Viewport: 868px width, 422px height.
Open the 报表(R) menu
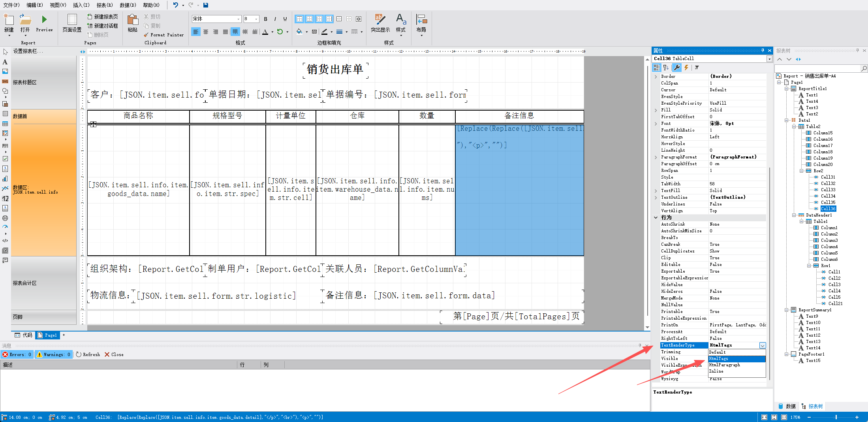click(104, 5)
